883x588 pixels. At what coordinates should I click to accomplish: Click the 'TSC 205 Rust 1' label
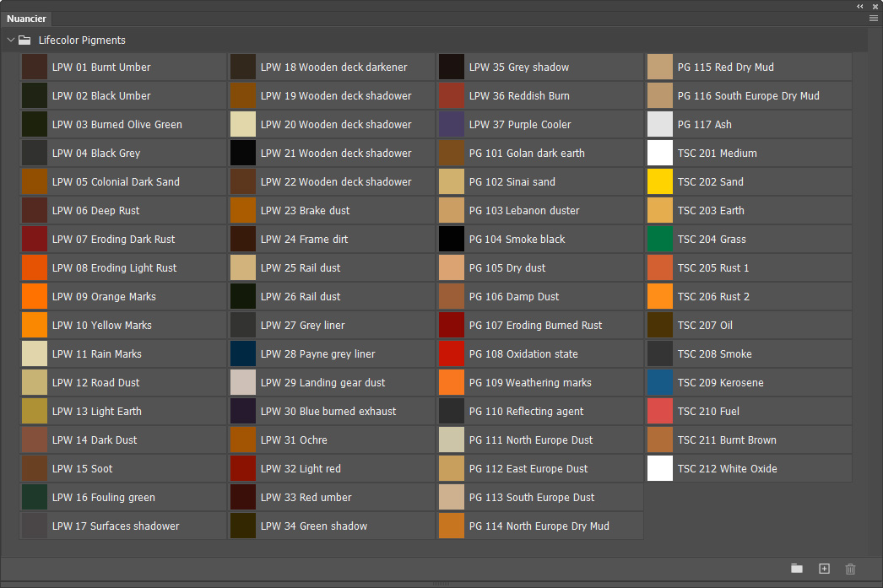(x=713, y=267)
